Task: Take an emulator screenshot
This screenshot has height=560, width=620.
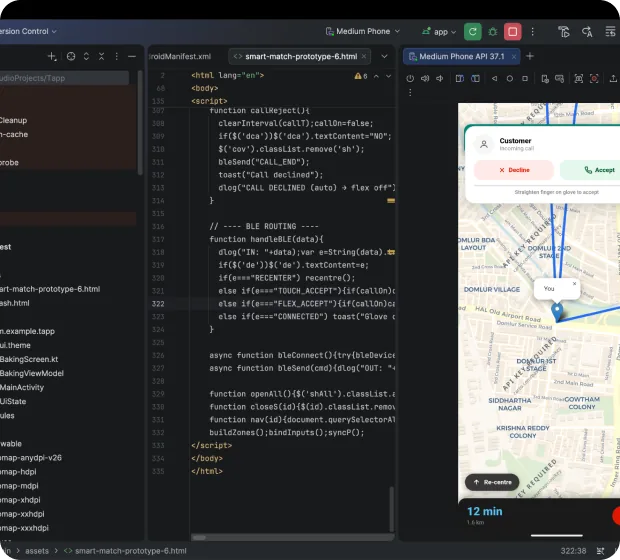Action: click(578, 78)
